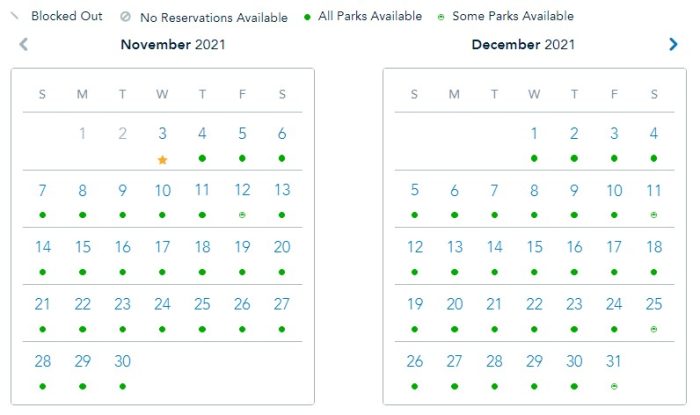The height and width of the screenshot is (415, 700).
Task: Click the No Reservations Available legend icon
Action: click(125, 17)
